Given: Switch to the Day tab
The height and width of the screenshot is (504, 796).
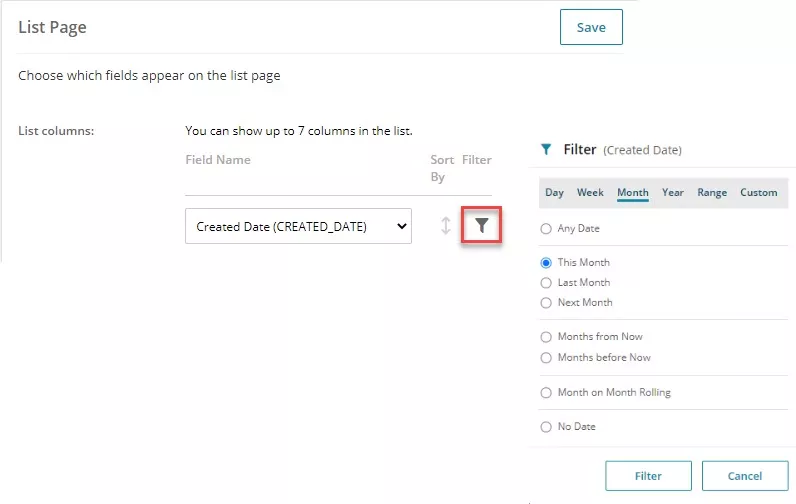Looking at the screenshot, I should 554,192.
